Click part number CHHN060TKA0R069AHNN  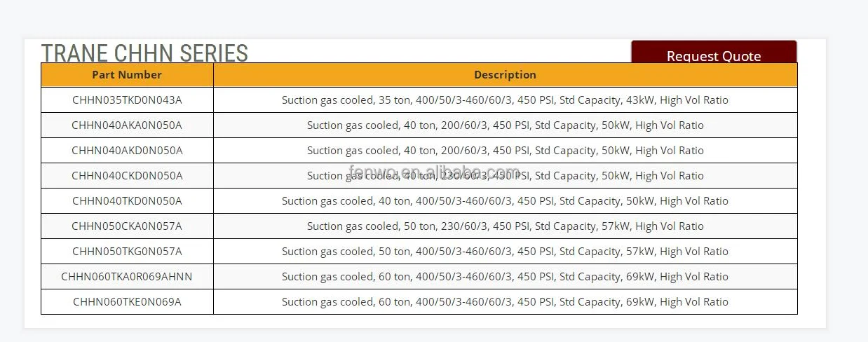tap(127, 277)
